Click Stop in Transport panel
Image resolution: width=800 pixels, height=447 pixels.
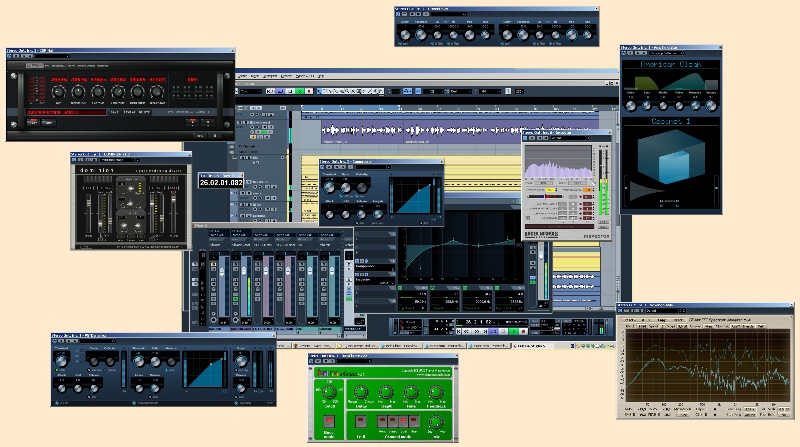tap(504, 331)
